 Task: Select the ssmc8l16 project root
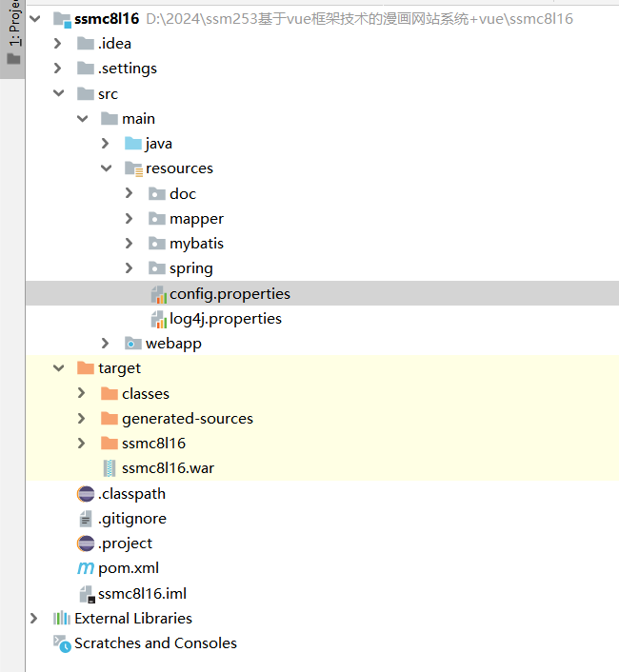107,19
